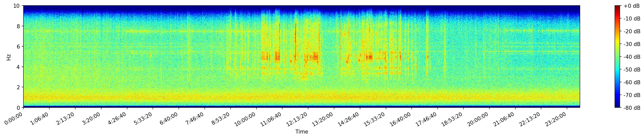Click the -80 dB colorbar label
This screenshot has height=138, width=644.
pyautogui.click(x=632, y=108)
